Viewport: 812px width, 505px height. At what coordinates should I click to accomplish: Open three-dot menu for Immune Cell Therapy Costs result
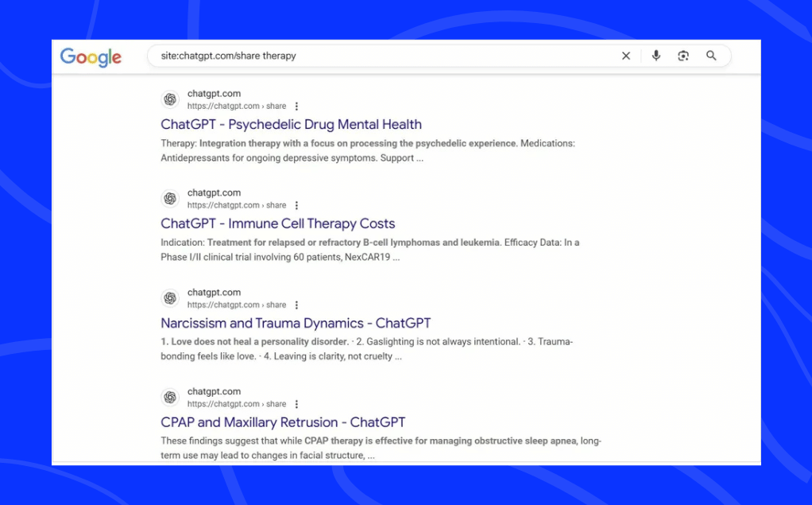point(296,205)
